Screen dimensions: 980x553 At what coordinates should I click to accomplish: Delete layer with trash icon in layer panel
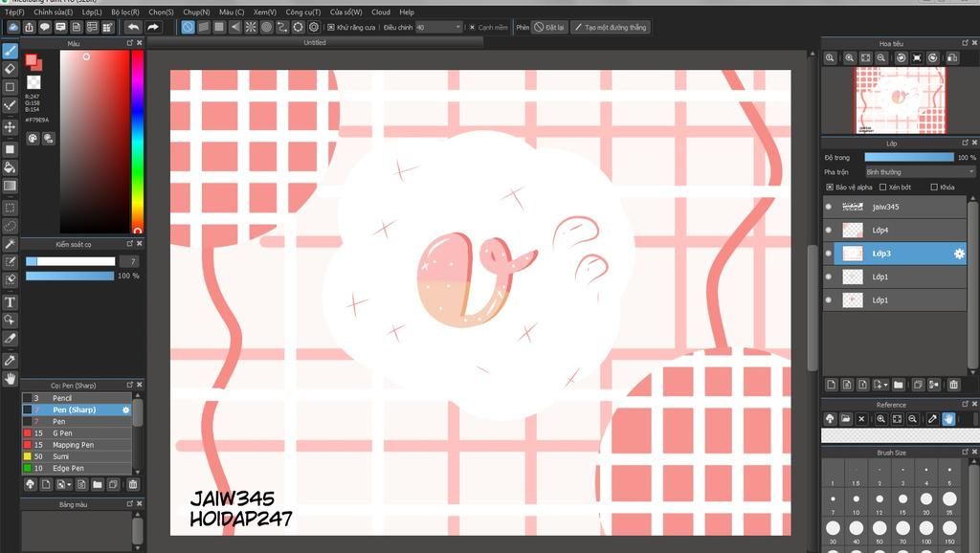pos(953,385)
